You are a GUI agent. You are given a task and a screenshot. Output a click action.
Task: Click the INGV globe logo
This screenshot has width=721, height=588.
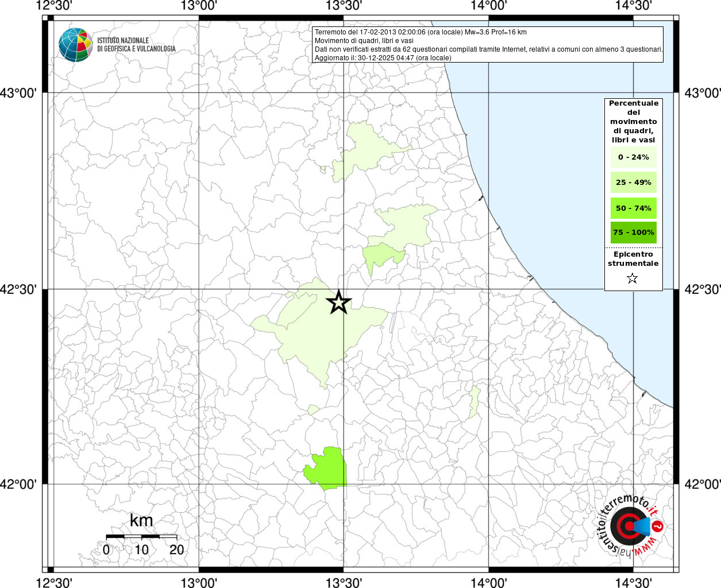75,45
